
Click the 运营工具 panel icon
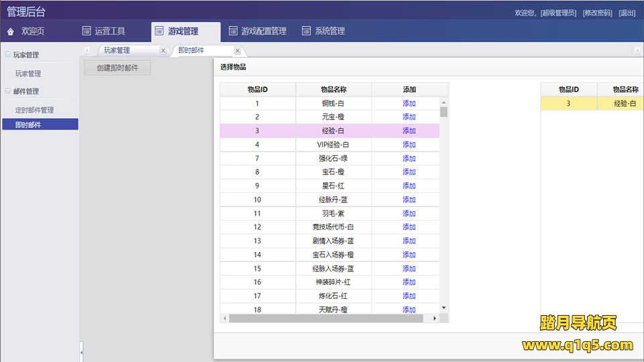86,31
